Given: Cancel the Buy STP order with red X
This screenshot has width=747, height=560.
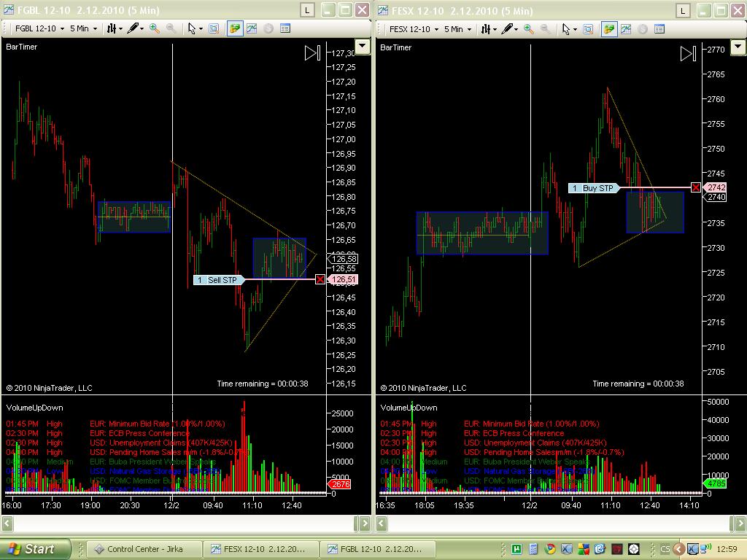Looking at the screenshot, I should (696, 187).
